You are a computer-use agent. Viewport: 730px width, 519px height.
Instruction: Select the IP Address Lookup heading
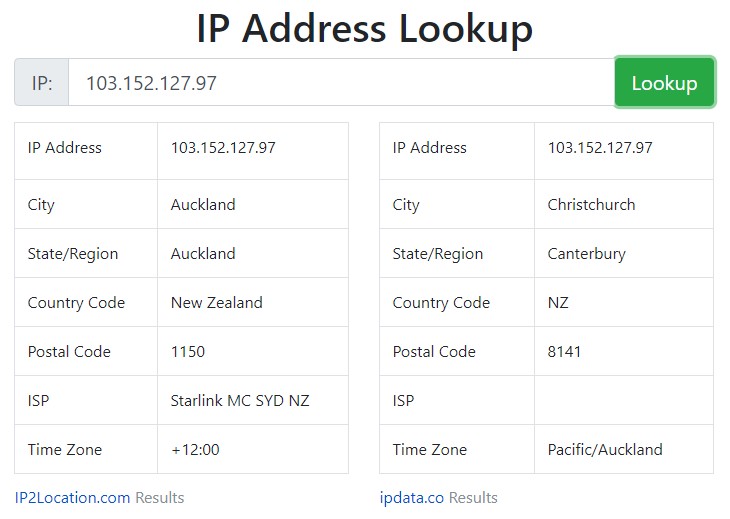pyautogui.click(x=365, y=28)
